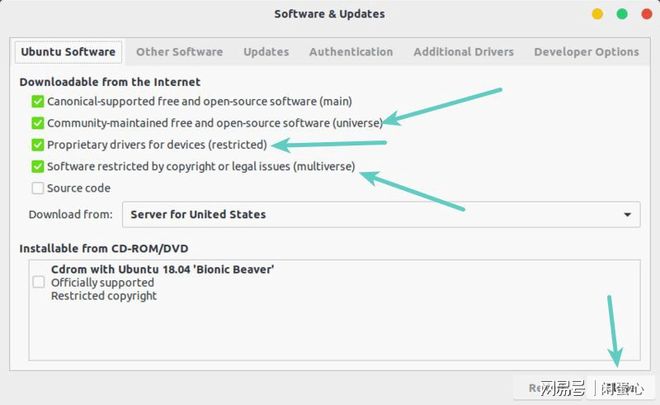
Task: Click the 'Downloadable from the Internet' heading
Action: 110,82
